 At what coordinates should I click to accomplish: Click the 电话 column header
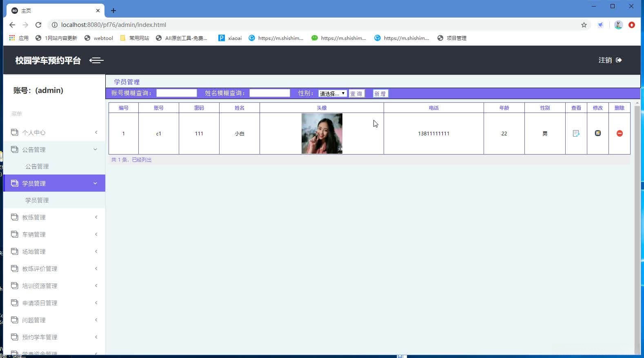tap(433, 108)
